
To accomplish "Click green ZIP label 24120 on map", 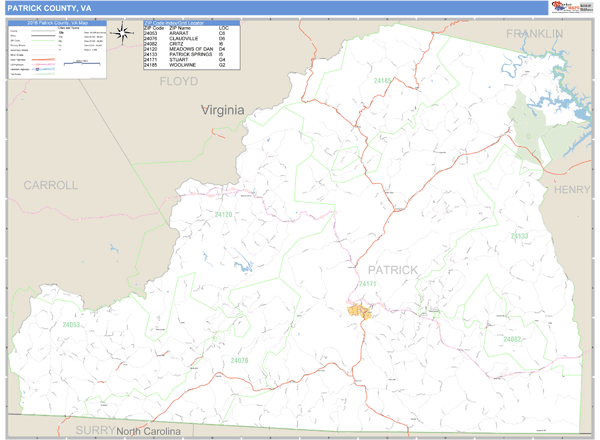I will [223, 215].
